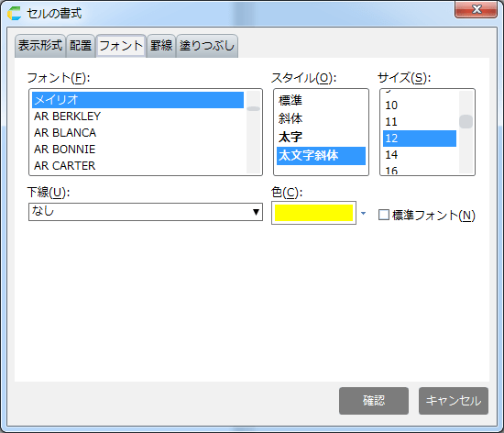504x433 pixels.
Task: Set style to 標準
Action: (x=321, y=101)
